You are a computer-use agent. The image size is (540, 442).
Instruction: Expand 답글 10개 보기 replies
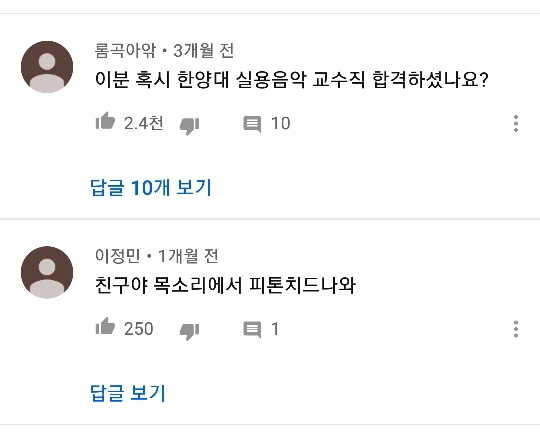click(x=150, y=188)
